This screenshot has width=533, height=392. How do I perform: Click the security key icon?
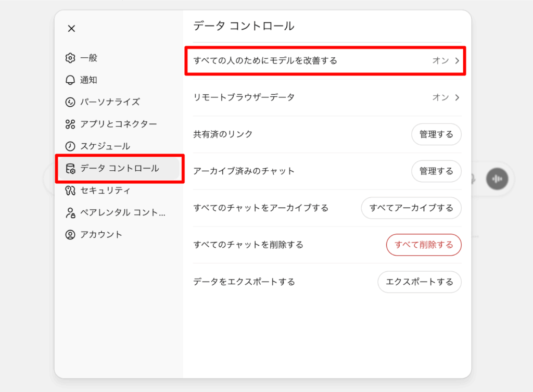tap(70, 191)
